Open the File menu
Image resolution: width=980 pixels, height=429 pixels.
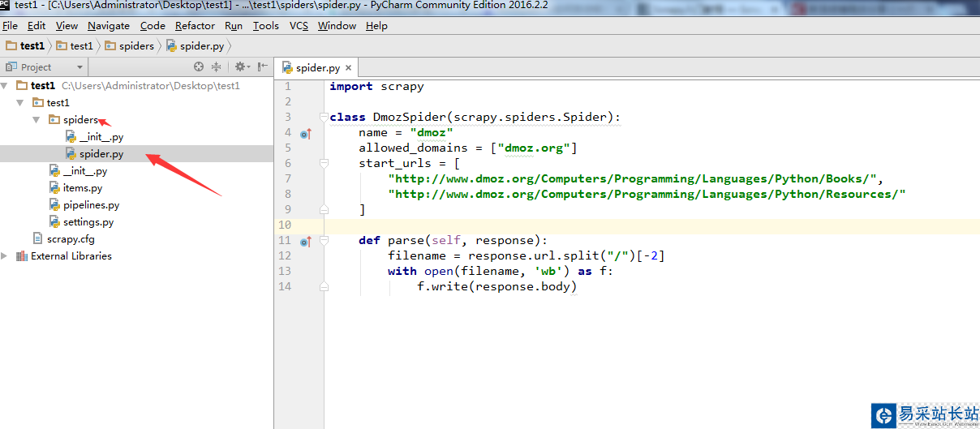(10, 26)
